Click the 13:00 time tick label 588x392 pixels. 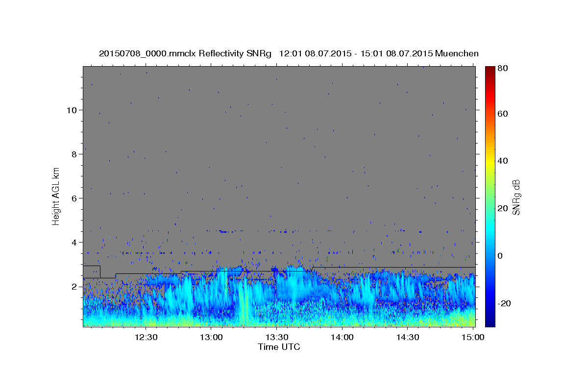pyautogui.click(x=211, y=338)
